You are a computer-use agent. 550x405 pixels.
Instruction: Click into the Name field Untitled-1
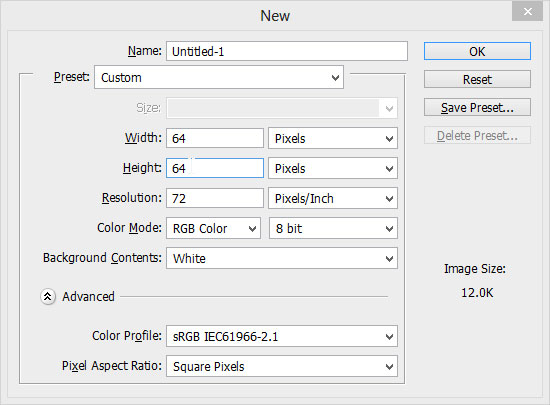tap(287, 51)
